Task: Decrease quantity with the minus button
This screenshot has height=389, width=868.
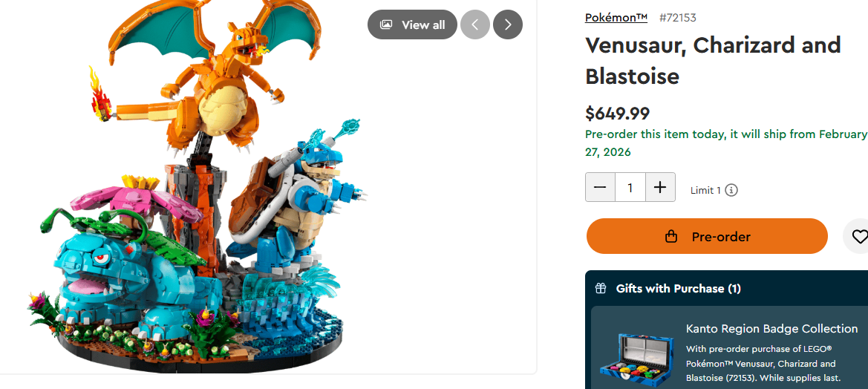Action: click(x=600, y=187)
